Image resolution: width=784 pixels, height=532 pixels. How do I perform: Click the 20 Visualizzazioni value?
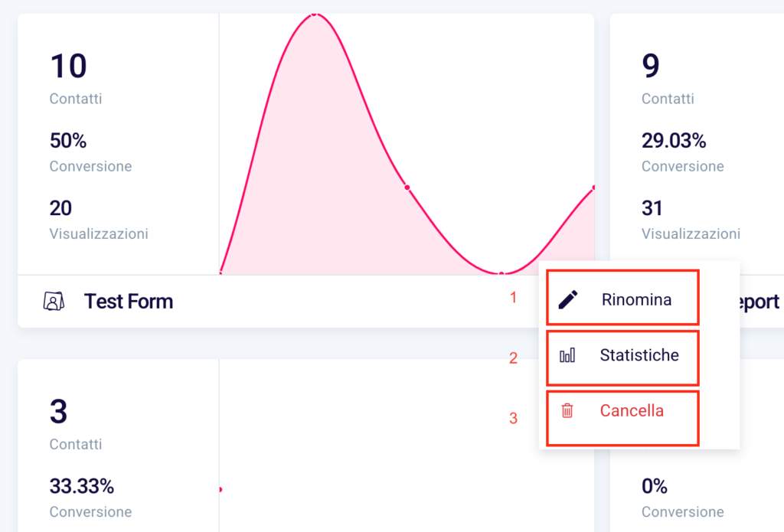click(x=60, y=208)
